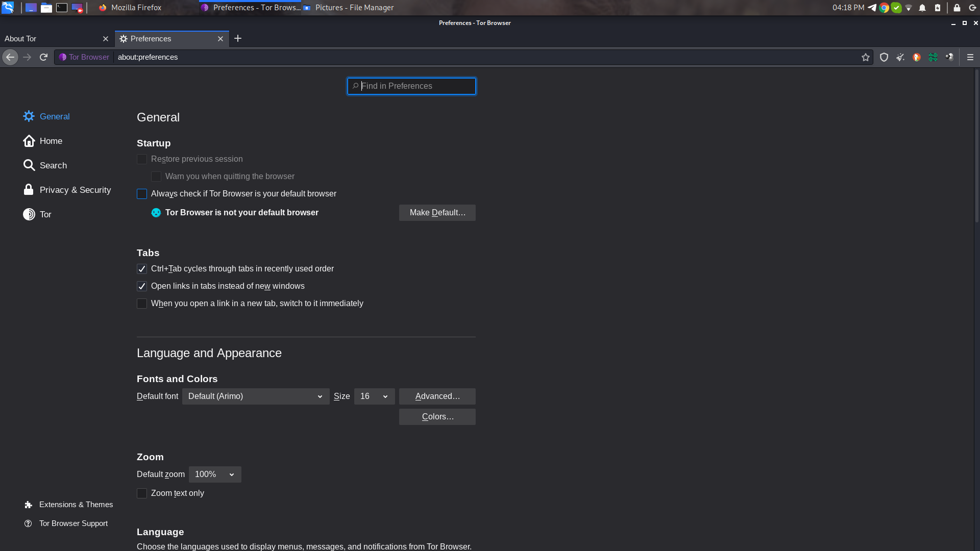Screen dimensions: 980x551
Task: Uncheck open links in tabs option
Action: pos(142,286)
